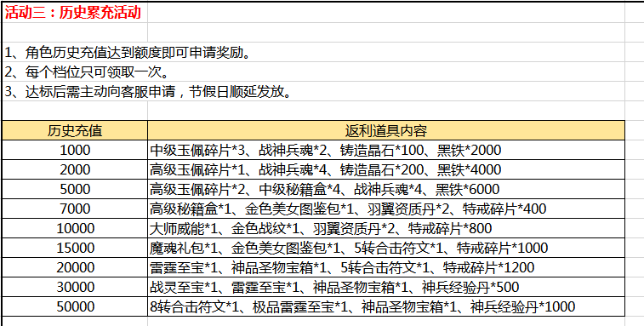Select the reward cell starting with 魔魂礼包*1

click(386, 248)
